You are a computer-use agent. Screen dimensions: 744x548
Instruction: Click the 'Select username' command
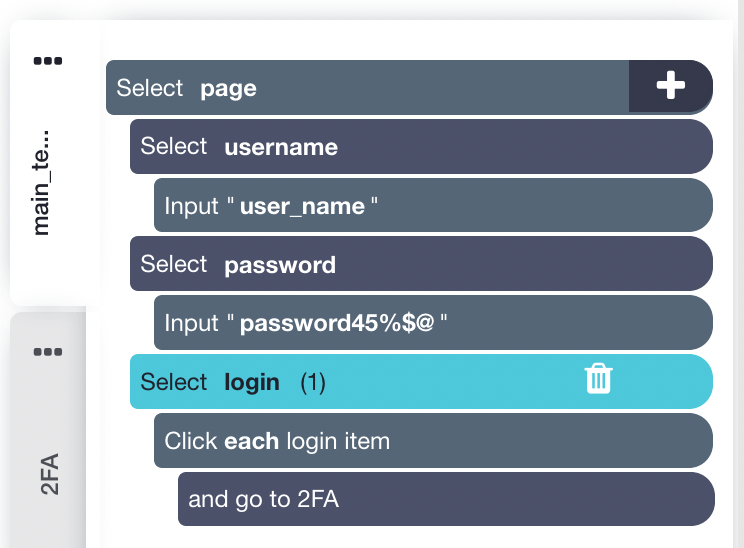click(x=420, y=147)
